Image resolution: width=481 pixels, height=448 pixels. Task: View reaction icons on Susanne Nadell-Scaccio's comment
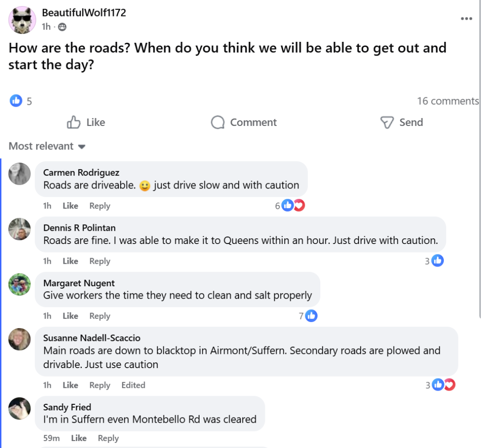[443, 385]
